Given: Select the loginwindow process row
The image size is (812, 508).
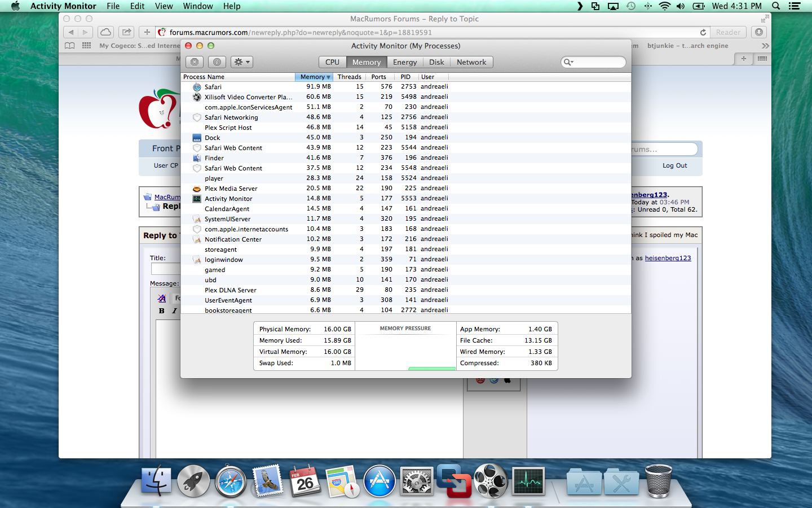Looking at the screenshot, I should coord(406,260).
